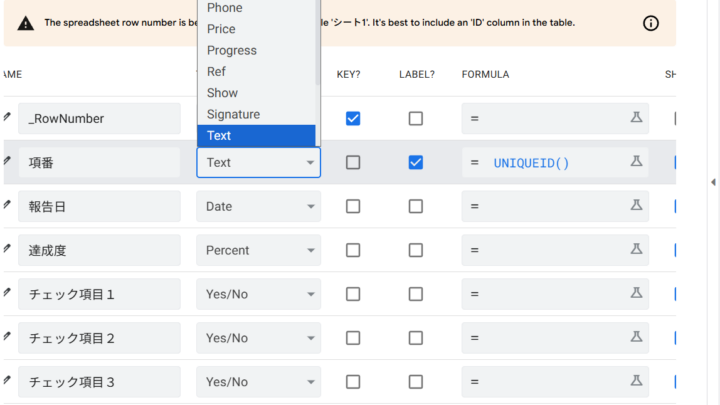Click the 項番 column name field

pos(98,162)
